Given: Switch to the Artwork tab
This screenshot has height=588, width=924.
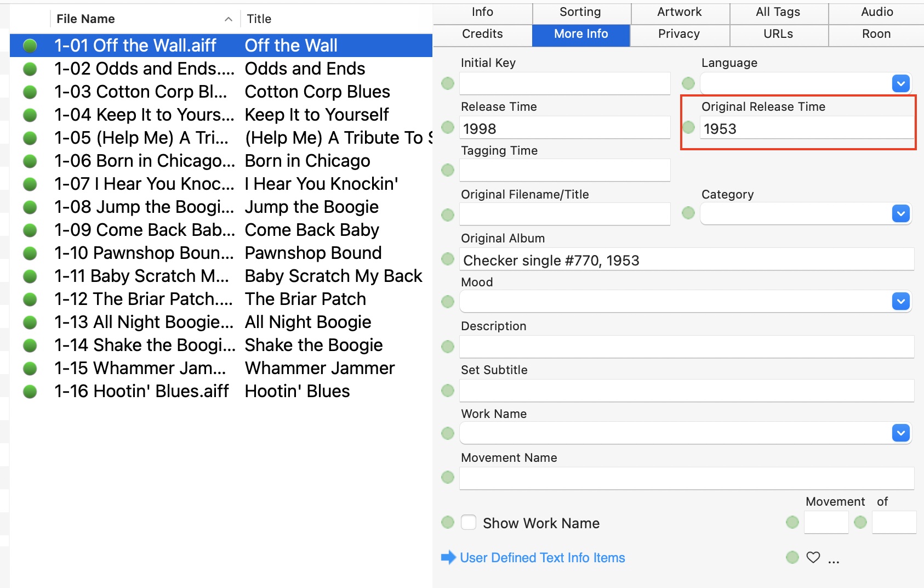Looking at the screenshot, I should (680, 12).
